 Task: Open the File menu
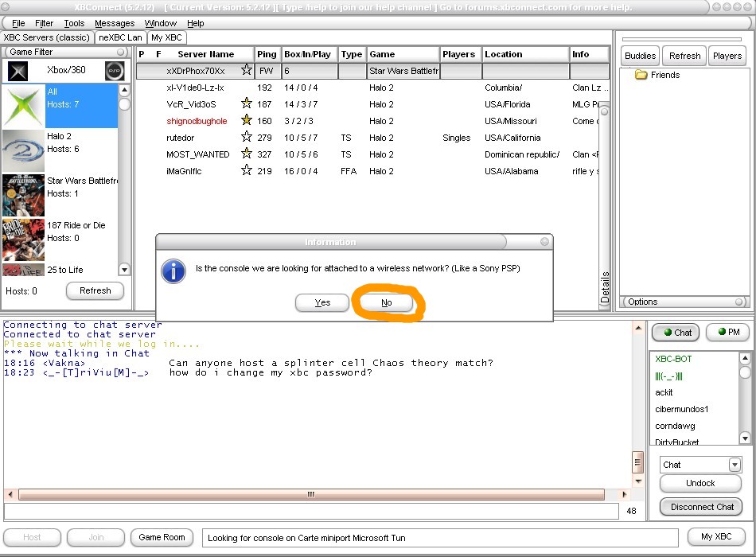[x=18, y=23]
